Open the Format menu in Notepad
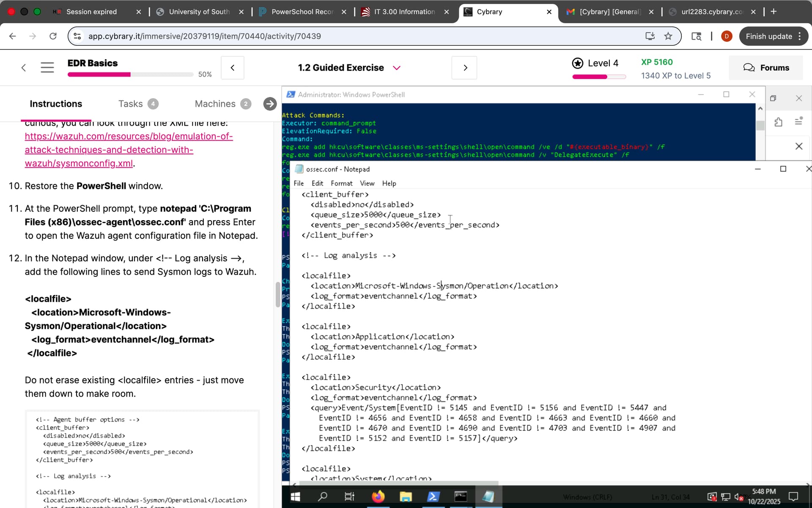 coord(341,183)
